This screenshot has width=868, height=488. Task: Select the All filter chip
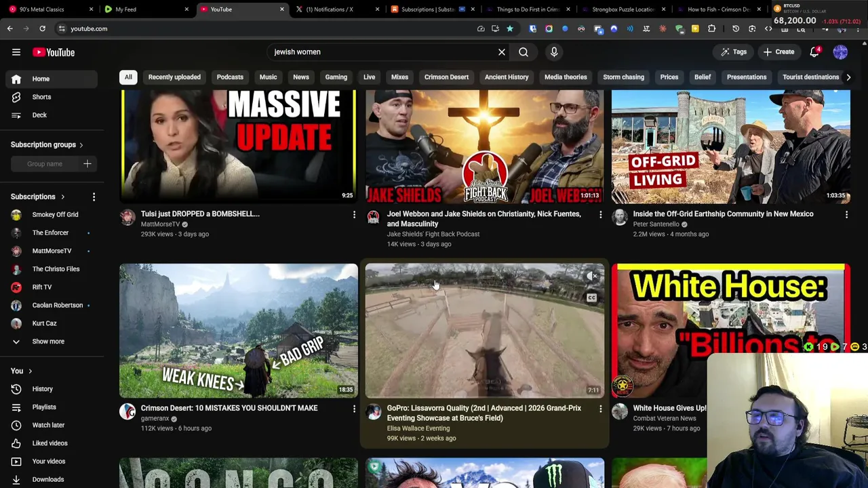[128, 77]
